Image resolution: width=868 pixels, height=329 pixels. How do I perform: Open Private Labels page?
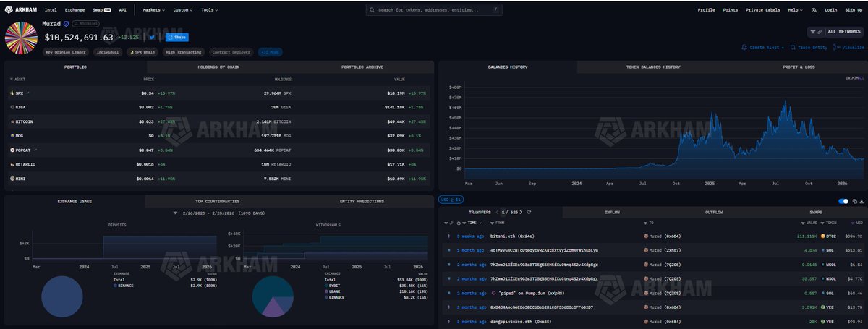[763, 10]
